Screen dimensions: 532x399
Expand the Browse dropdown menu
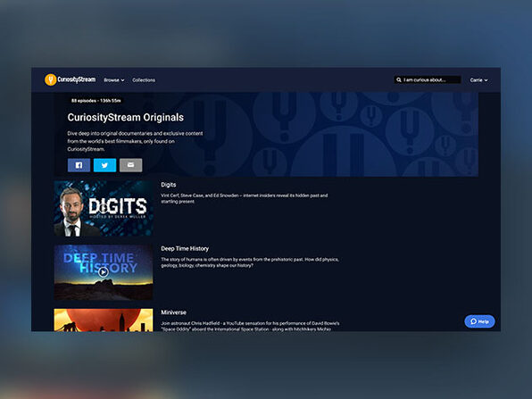click(114, 80)
